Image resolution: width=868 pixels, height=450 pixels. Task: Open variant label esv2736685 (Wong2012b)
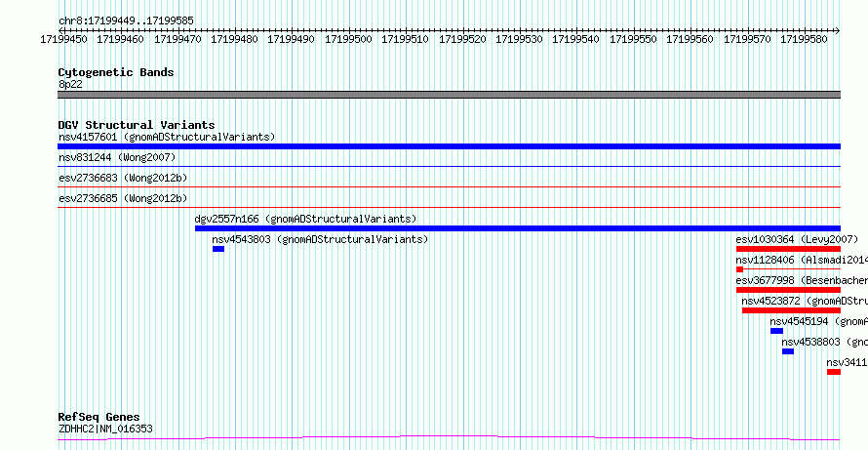click(123, 198)
